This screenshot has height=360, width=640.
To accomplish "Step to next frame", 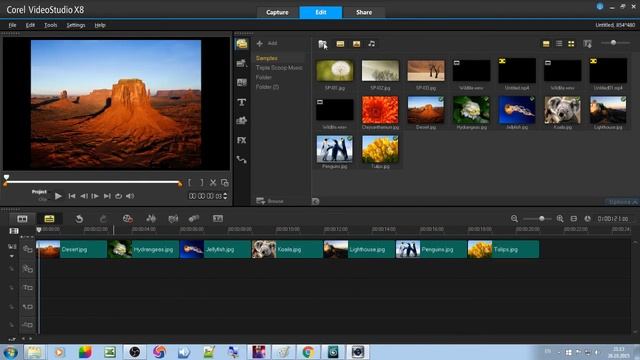I will (x=95, y=196).
